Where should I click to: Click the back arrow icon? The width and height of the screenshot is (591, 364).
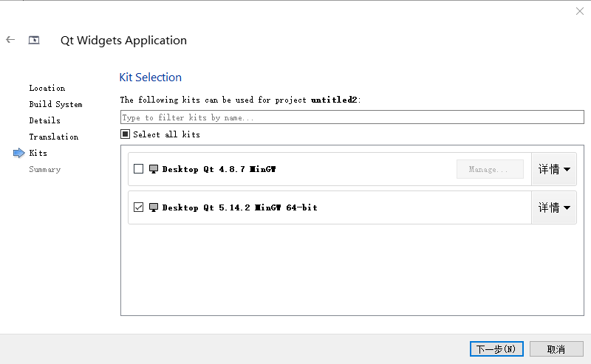pyautogui.click(x=10, y=40)
